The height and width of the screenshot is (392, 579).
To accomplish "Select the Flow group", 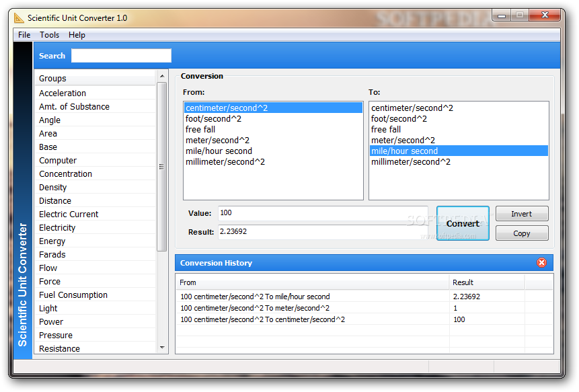I will pos(95,268).
